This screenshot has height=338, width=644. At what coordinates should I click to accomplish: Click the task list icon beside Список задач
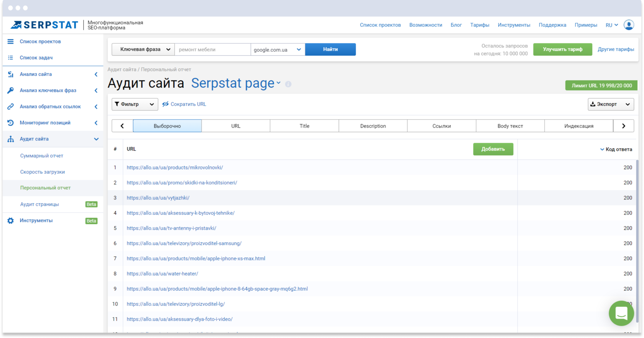(x=11, y=57)
